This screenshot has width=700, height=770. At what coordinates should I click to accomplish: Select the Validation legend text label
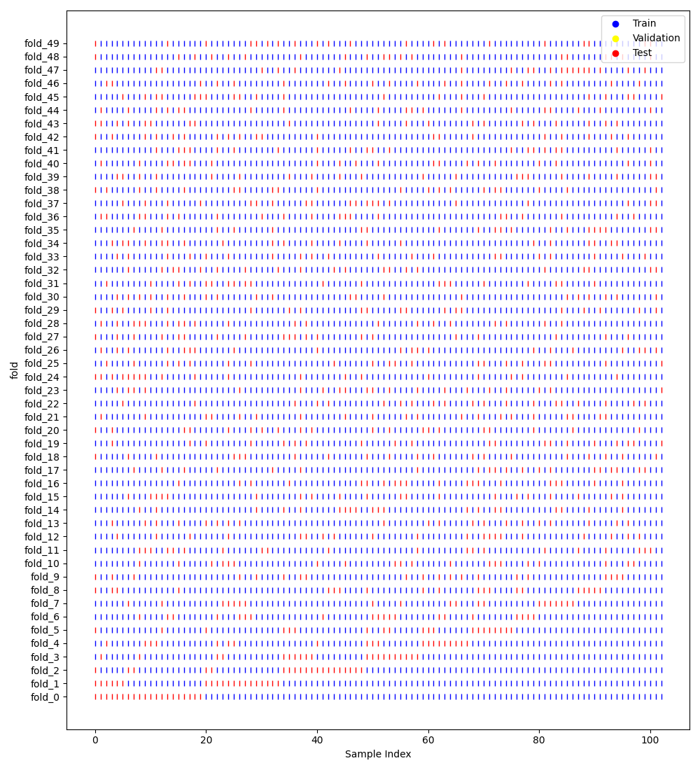click(x=656, y=38)
